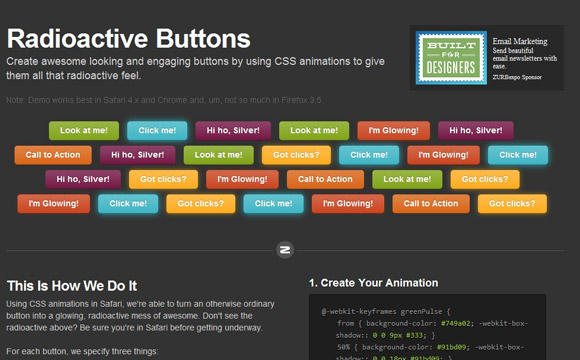Click the Create Your Animation step heading

pyautogui.click(x=374, y=283)
